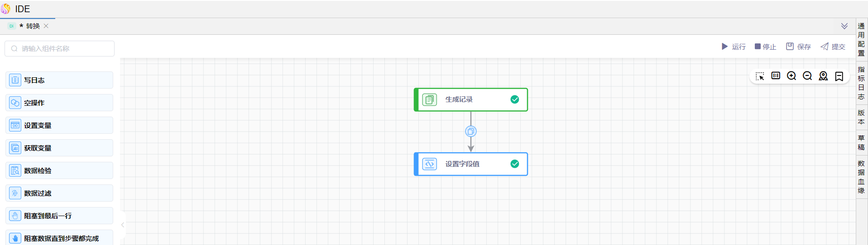Image resolution: width=868 pixels, height=245 pixels.
Task: Run the transformation with 运行
Action: (734, 47)
